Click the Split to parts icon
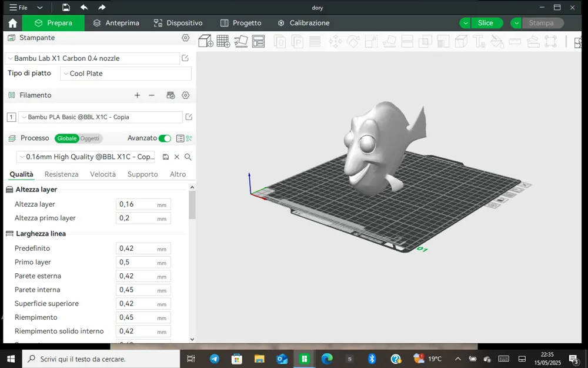Screen dimensions: 588x368 point(298,41)
